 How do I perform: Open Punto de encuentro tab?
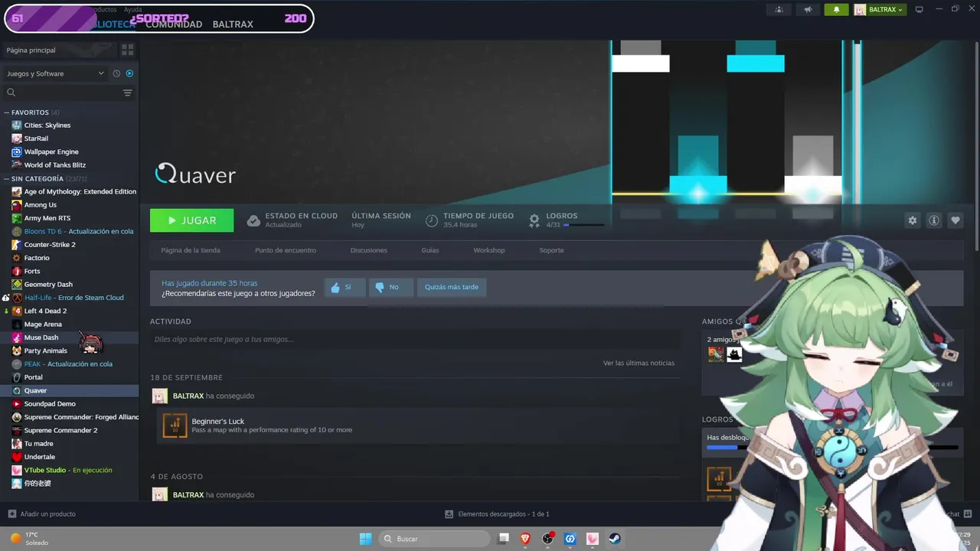pyautogui.click(x=286, y=250)
